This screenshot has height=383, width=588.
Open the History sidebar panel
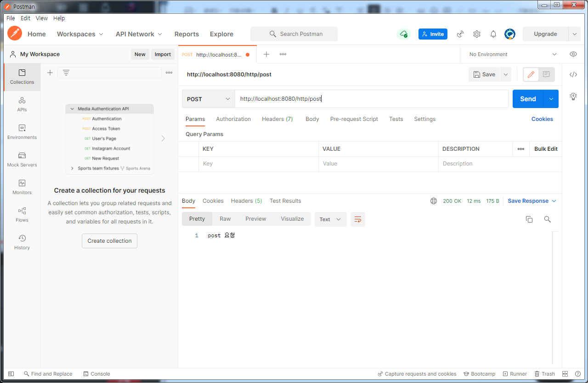click(22, 242)
